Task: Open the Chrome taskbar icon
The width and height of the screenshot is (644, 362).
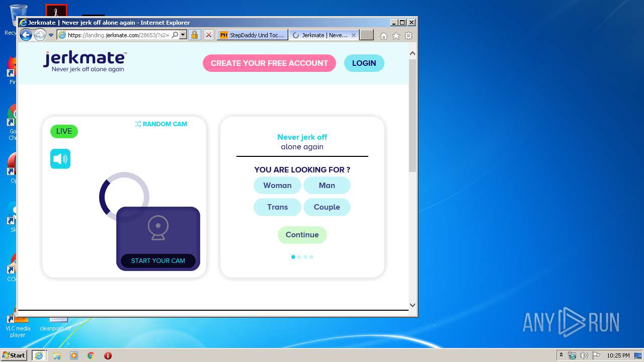Action: 91,355
